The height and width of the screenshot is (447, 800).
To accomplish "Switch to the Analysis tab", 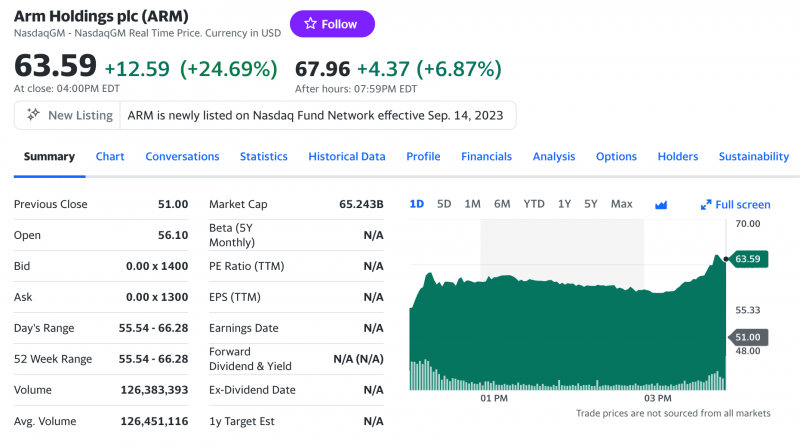I will pyautogui.click(x=554, y=157).
